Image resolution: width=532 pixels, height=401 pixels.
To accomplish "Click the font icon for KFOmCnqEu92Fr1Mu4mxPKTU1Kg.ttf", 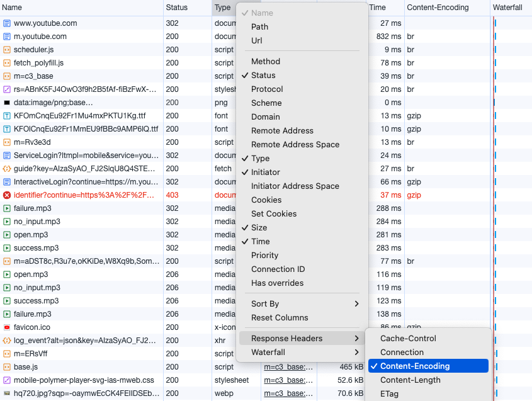I will point(7,116).
